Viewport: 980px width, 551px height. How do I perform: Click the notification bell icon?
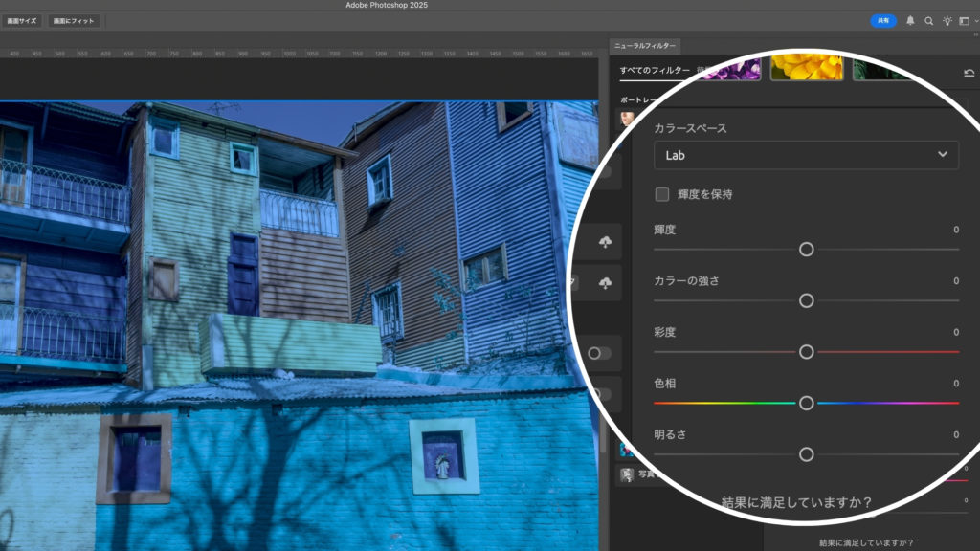click(x=910, y=20)
